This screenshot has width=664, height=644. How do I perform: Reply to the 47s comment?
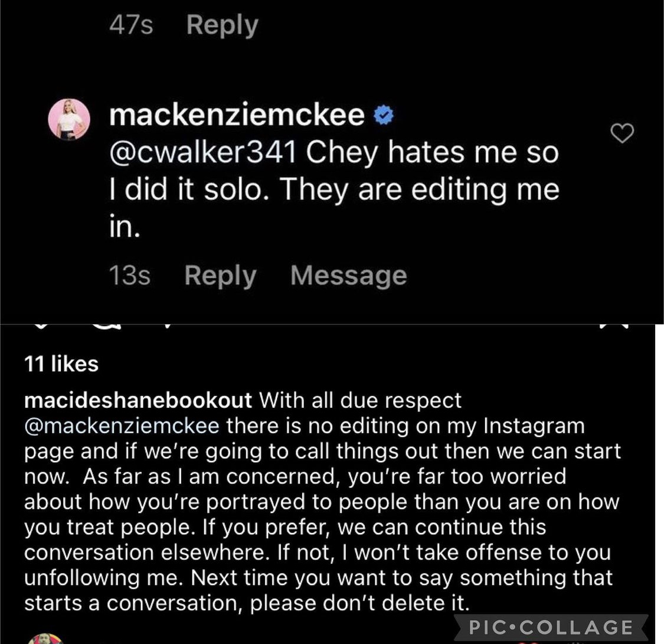point(223,25)
